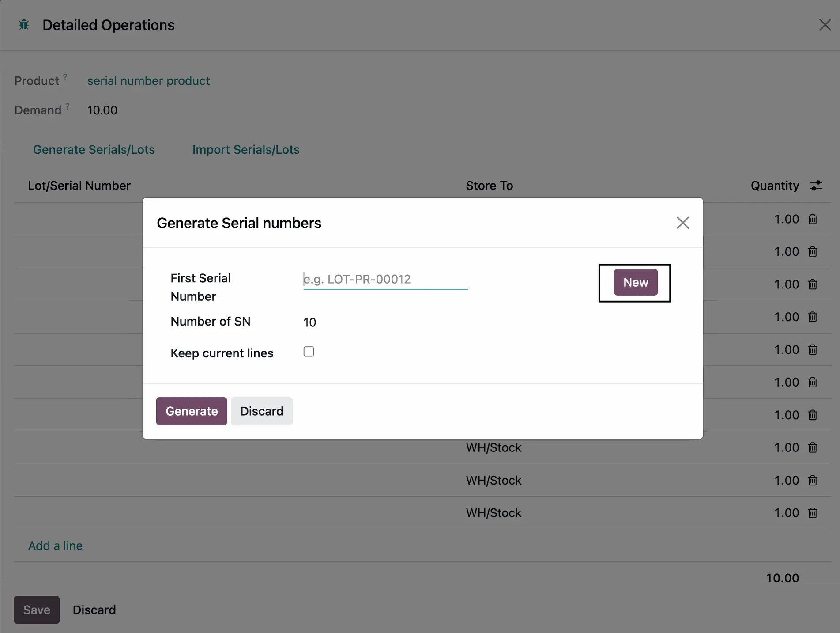The image size is (840, 633).
Task: Delete the last WH/Stock row using trash icon
Action: point(813,513)
